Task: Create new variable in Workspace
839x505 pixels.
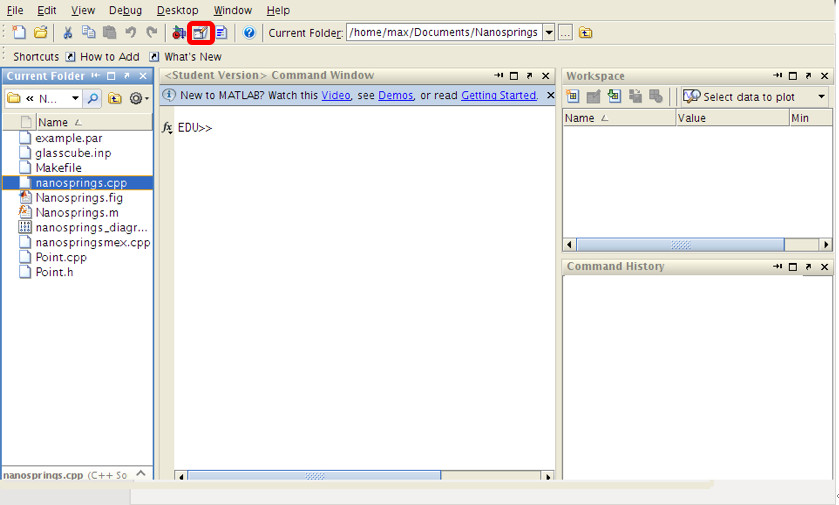Action: click(573, 96)
